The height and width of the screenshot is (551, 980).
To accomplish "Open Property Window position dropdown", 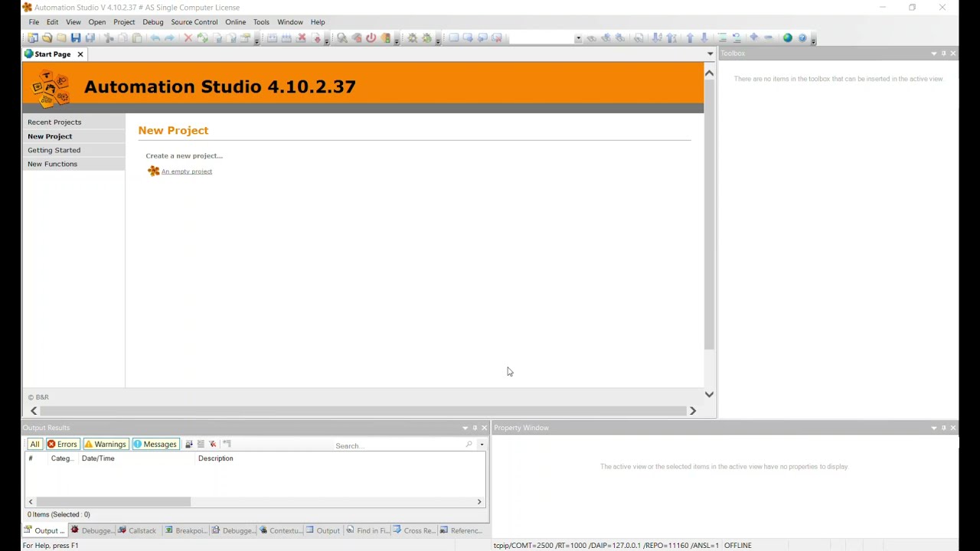I will click(933, 428).
